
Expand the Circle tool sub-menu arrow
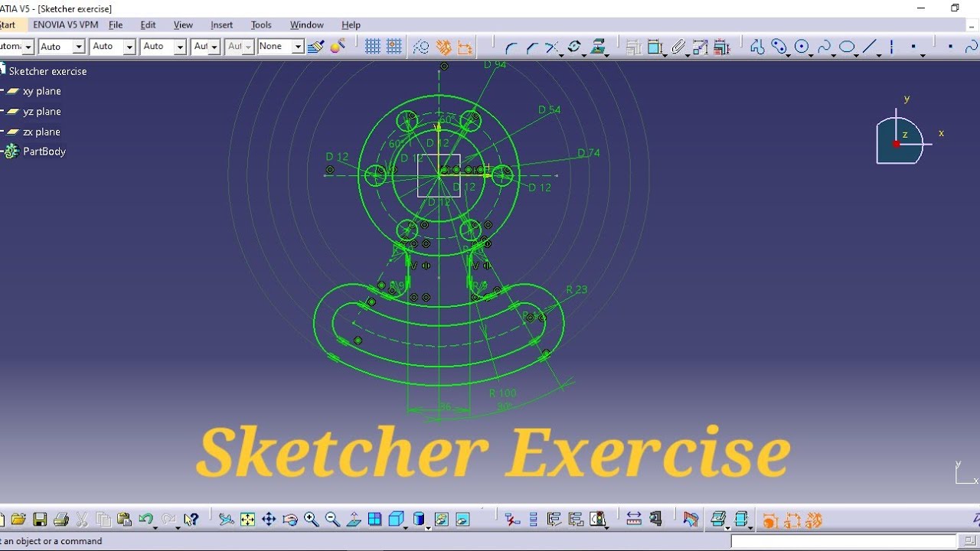pos(812,55)
